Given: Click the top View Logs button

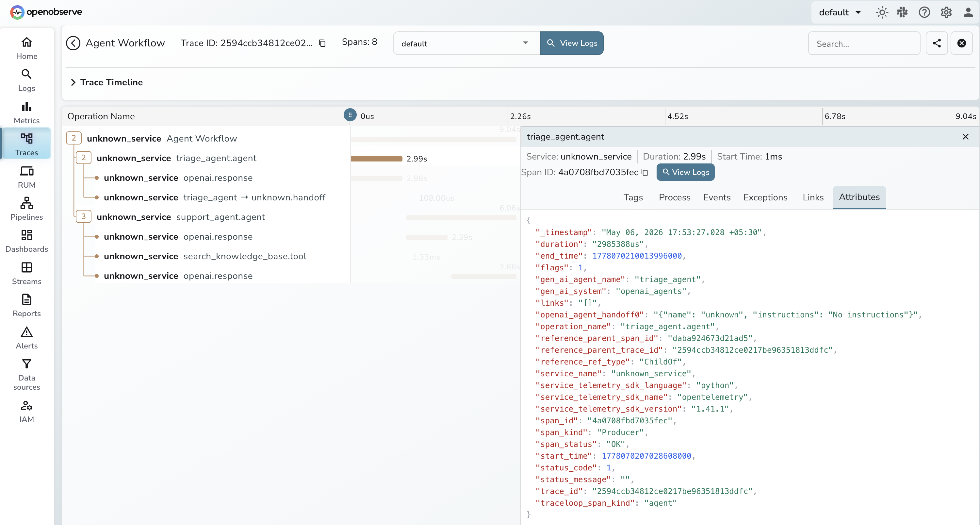Looking at the screenshot, I should [571, 43].
